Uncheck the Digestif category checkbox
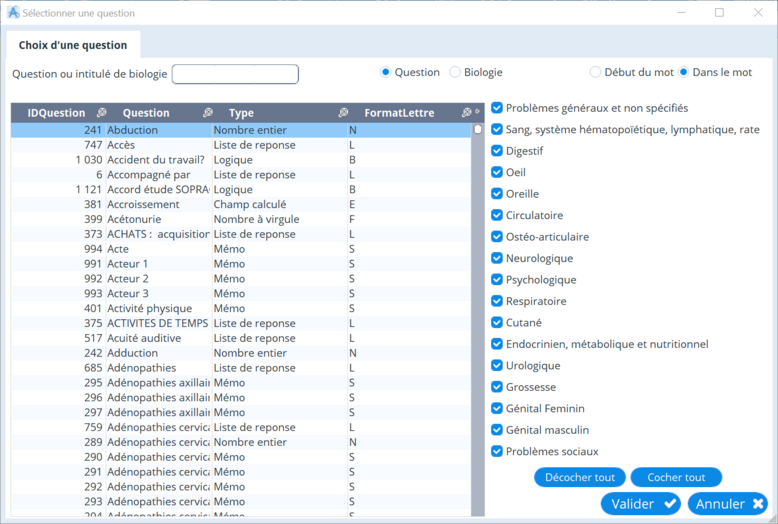The image size is (778, 524). 497,151
